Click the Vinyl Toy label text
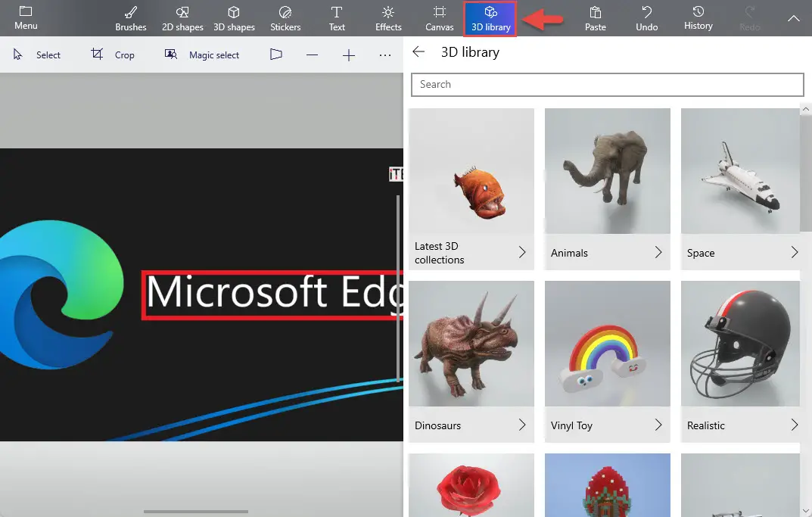This screenshot has height=517, width=812. [571, 425]
